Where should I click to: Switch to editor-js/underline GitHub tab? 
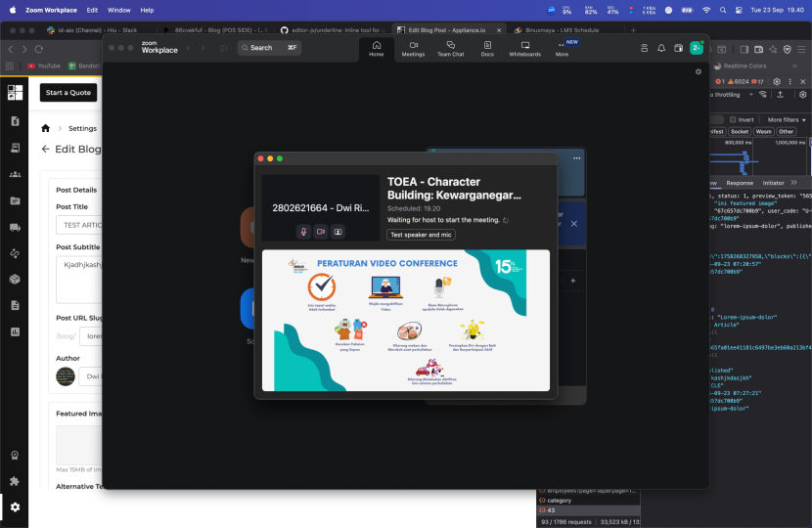[x=332, y=30]
